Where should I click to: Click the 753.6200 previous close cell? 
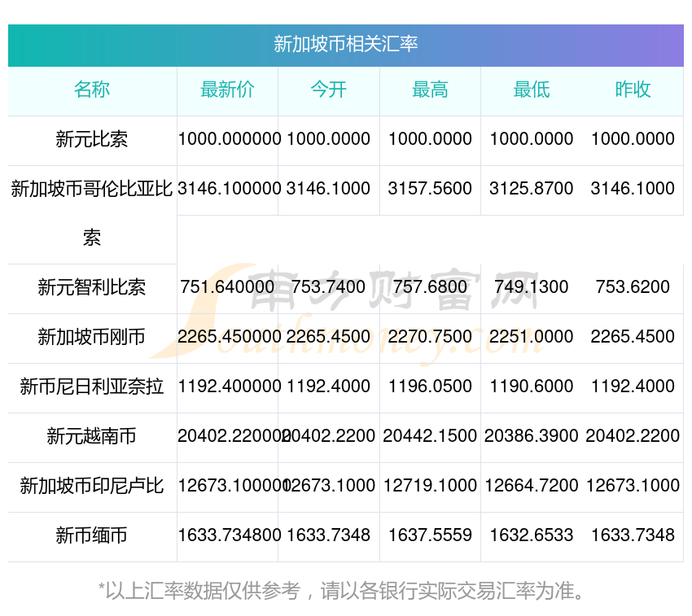pos(633,286)
